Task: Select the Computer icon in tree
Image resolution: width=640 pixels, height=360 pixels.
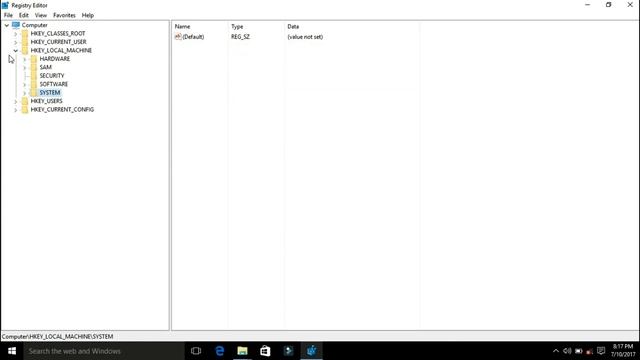Action: [16, 25]
